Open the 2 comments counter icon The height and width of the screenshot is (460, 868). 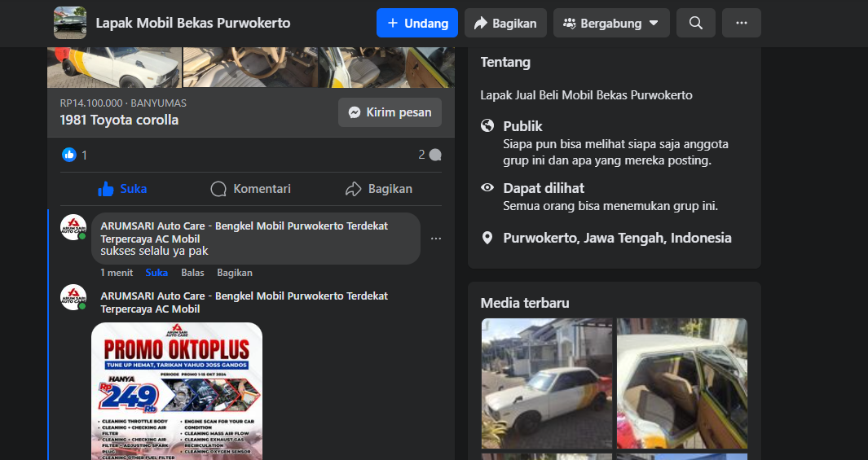click(430, 155)
